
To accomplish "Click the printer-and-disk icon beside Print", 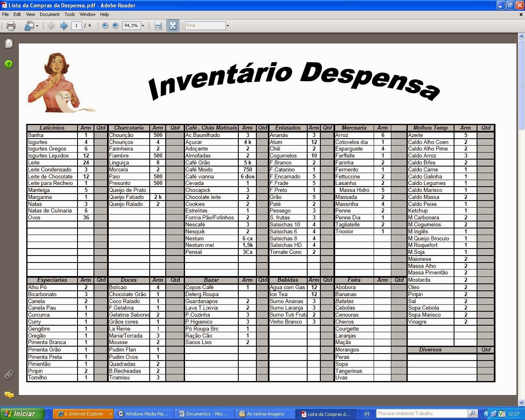I will (29, 26).
